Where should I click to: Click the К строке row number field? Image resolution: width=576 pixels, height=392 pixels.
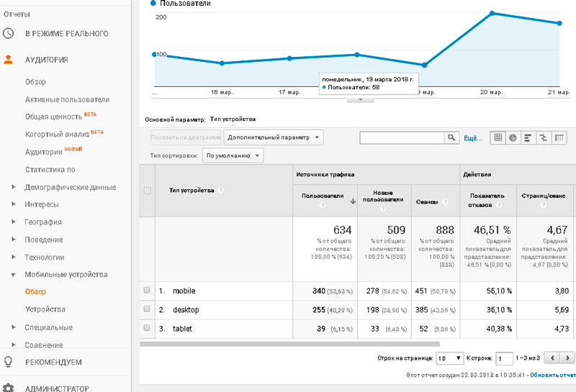click(x=504, y=359)
